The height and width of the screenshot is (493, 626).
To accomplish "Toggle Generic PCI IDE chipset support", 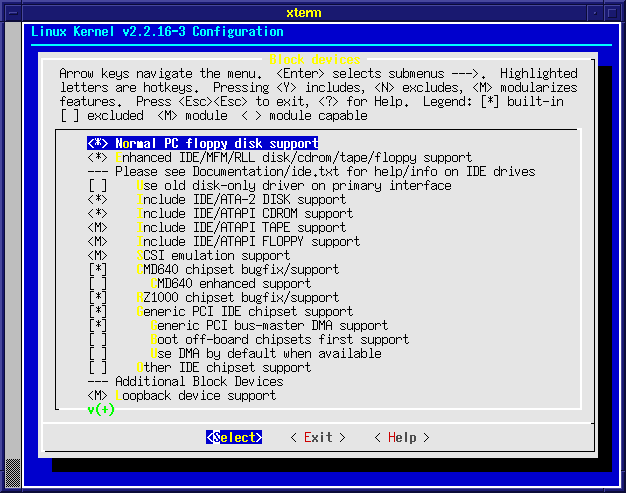I will (x=97, y=312).
